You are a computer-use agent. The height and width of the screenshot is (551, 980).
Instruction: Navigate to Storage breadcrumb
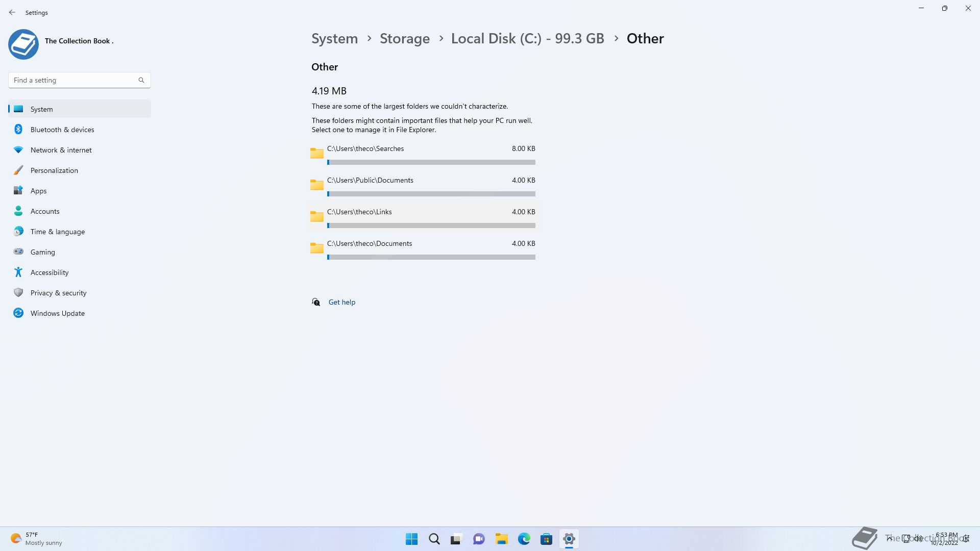(404, 39)
